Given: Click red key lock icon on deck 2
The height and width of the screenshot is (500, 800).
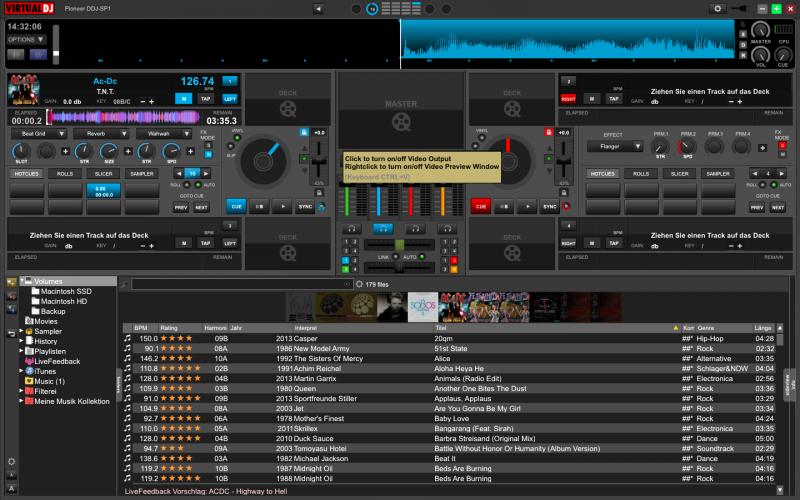Looking at the screenshot, I should click(x=548, y=132).
